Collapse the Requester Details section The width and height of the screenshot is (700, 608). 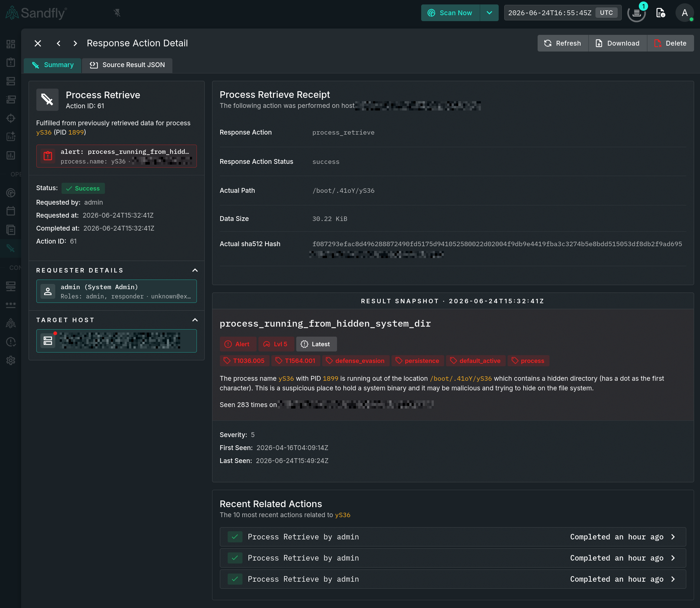point(195,270)
